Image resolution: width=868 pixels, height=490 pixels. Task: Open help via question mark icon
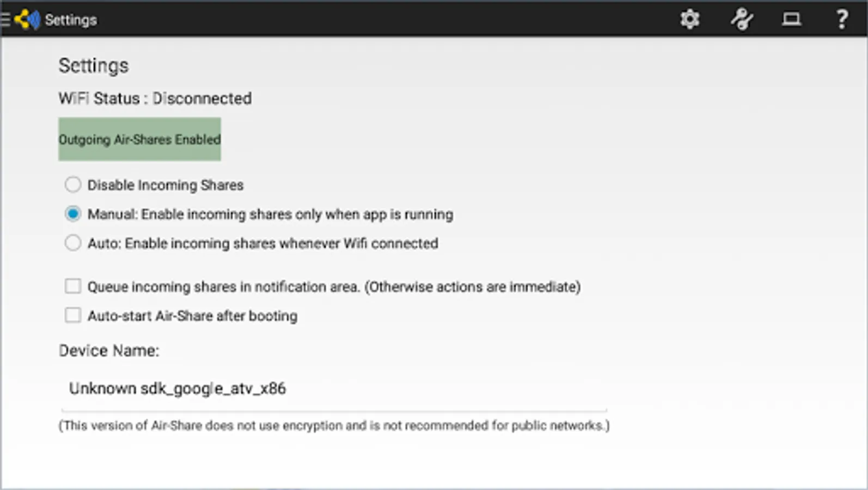[x=842, y=20]
